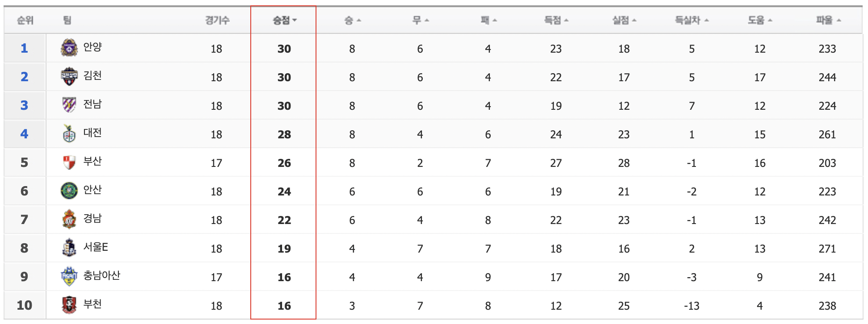Click the 안양 team crest icon

click(x=69, y=48)
